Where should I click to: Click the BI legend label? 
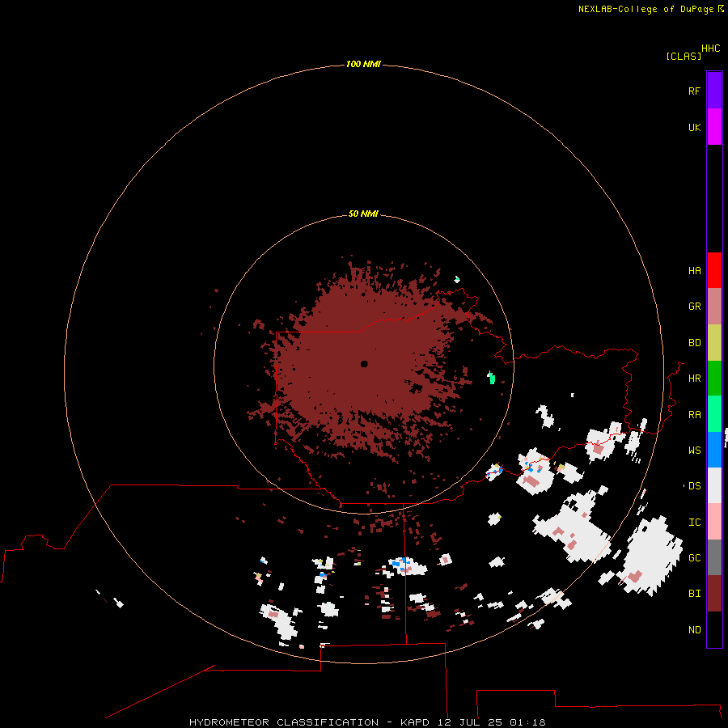[x=695, y=594]
